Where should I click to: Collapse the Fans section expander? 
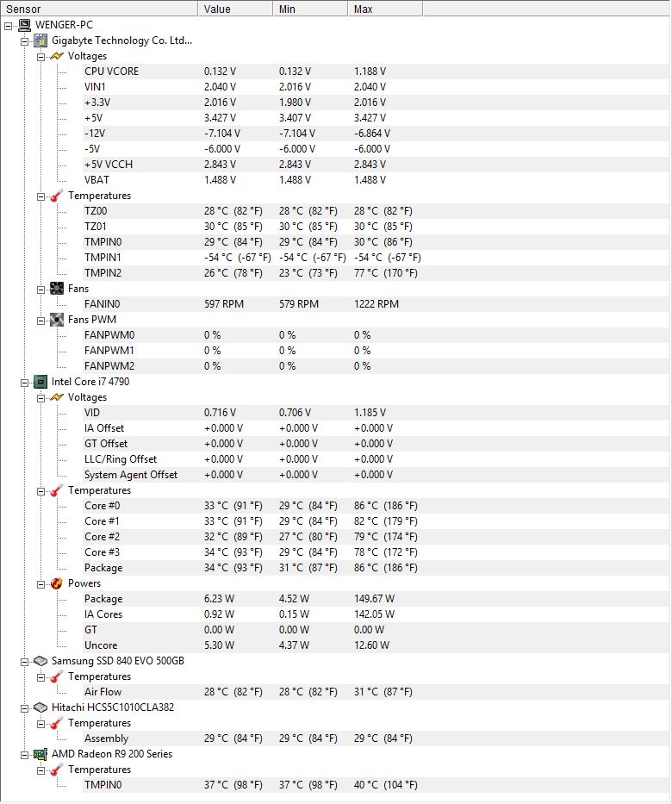coord(41,290)
